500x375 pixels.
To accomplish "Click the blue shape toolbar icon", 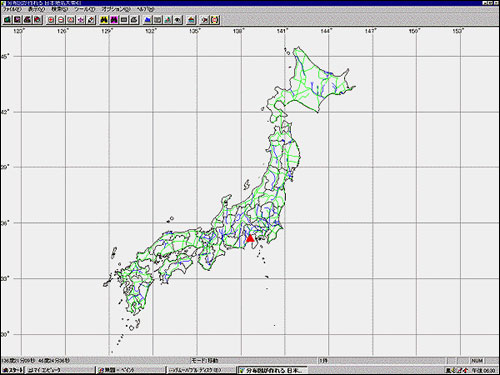I will 148,20.
